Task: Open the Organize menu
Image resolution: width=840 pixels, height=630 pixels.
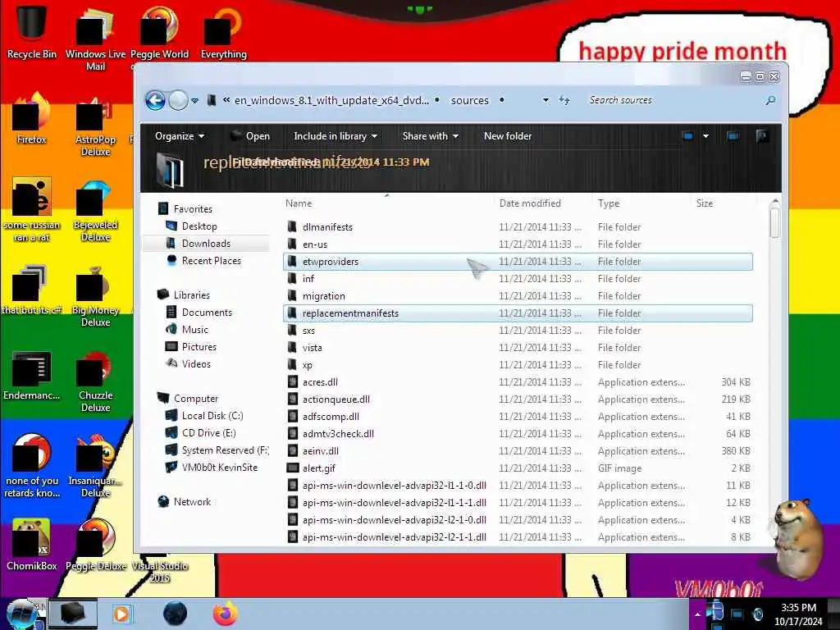Action: click(x=180, y=136)
